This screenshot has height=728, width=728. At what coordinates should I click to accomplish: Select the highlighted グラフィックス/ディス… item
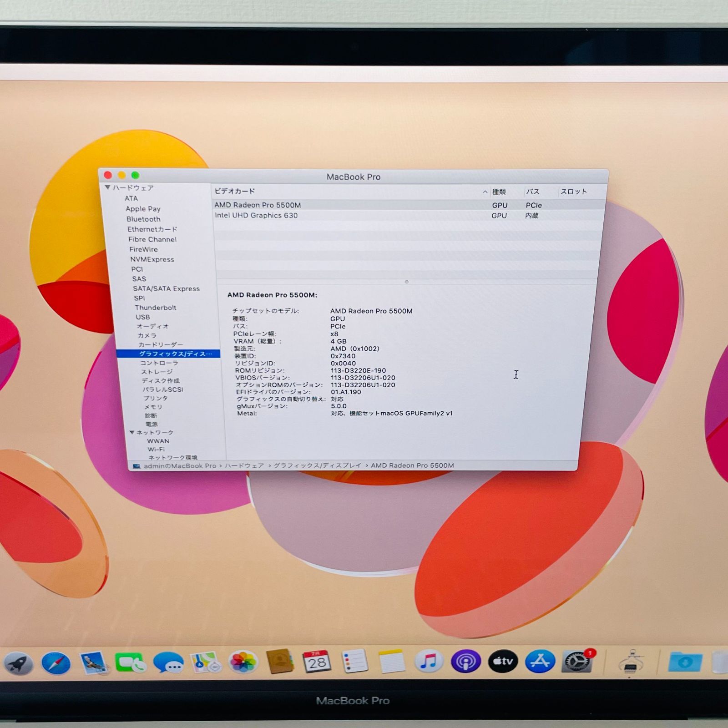click(x=168, y=354)
